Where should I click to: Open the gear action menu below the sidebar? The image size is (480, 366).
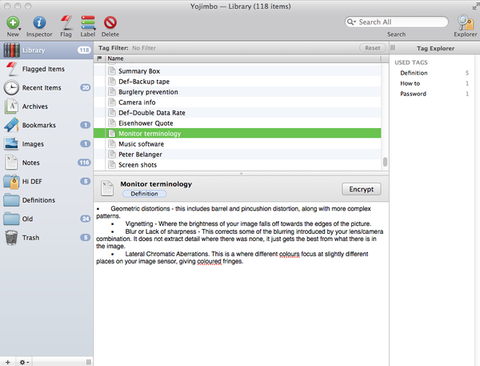(x=24, y=362)
